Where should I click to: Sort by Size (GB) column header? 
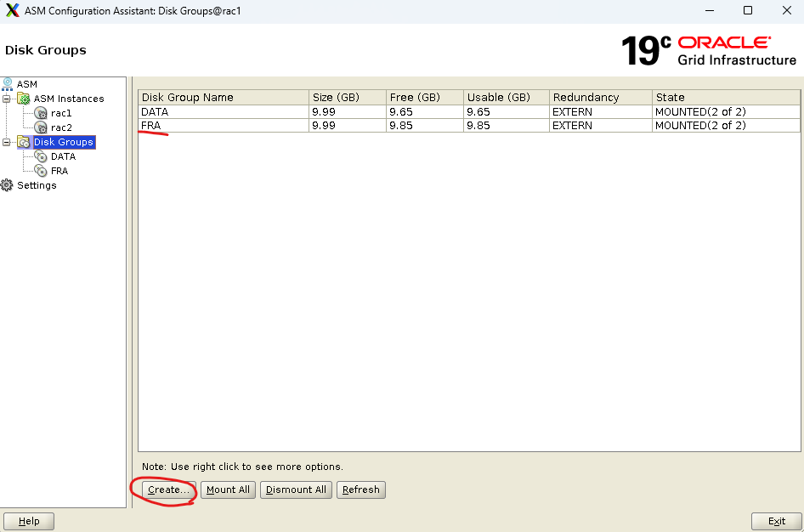point(348,98)
